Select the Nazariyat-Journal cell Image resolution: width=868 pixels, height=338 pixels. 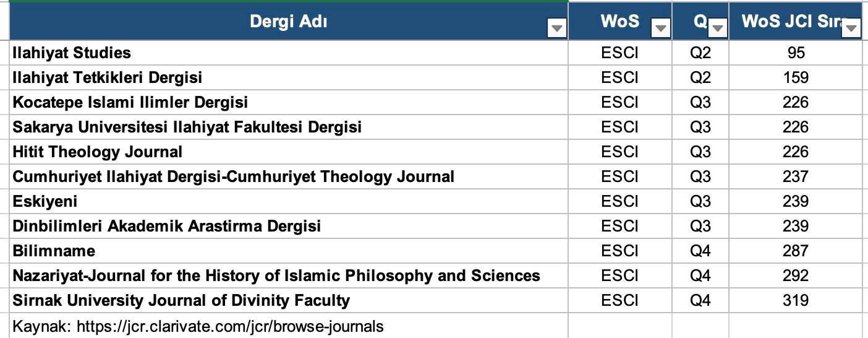coord(276,275)
